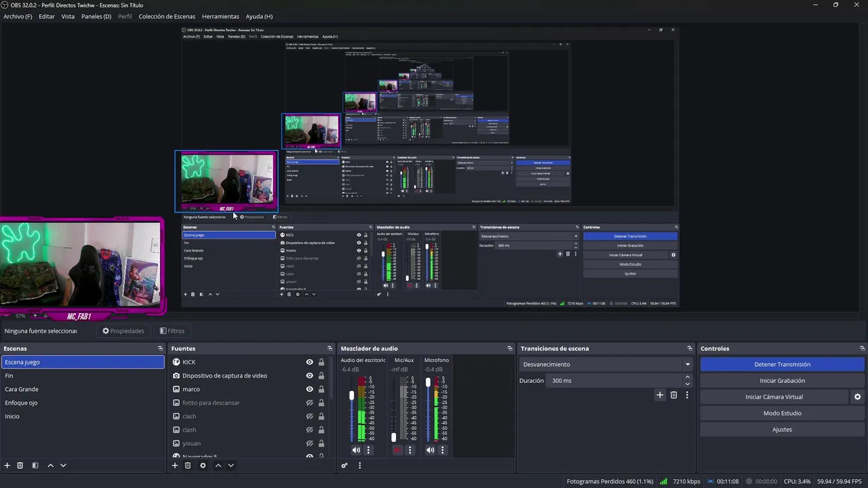Image resolution: width=868 pixels, height=488 pixels.
Task: Move scene up with the arrow in Escenas toolbar
Action: point(50,466)
